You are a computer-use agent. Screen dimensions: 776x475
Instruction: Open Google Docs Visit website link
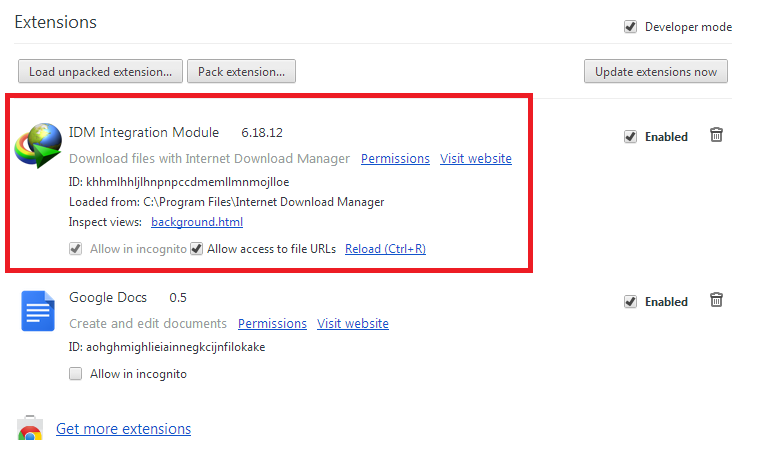pyautogui.click(x=353, y=324)
